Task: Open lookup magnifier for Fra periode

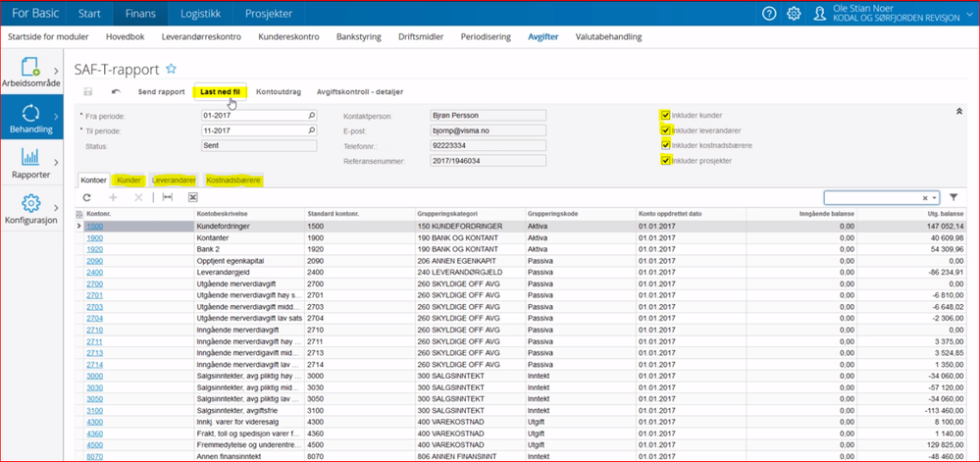Action: click(x=312, y=115)
